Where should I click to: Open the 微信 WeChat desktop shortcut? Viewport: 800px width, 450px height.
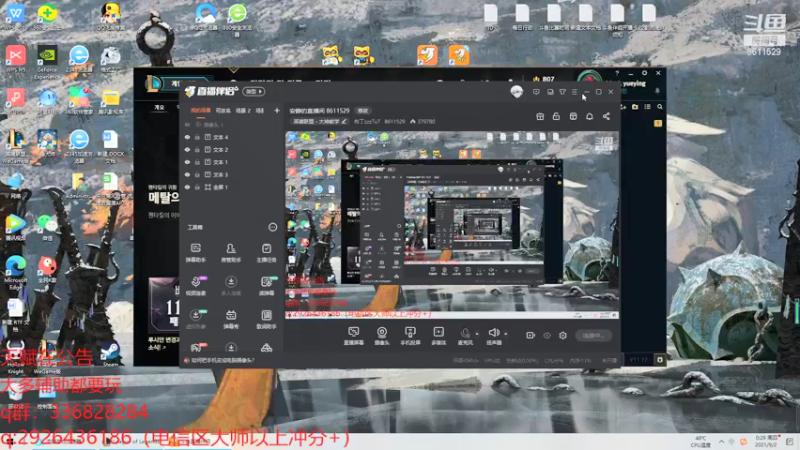point(47,227)
